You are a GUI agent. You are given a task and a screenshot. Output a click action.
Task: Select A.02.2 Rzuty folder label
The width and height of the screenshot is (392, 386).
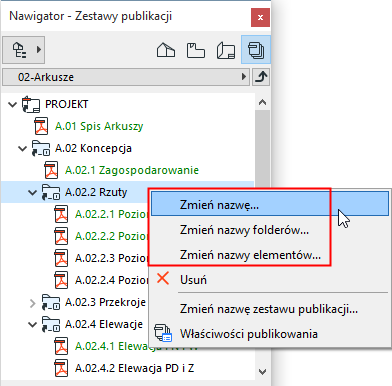click(96, 192)
